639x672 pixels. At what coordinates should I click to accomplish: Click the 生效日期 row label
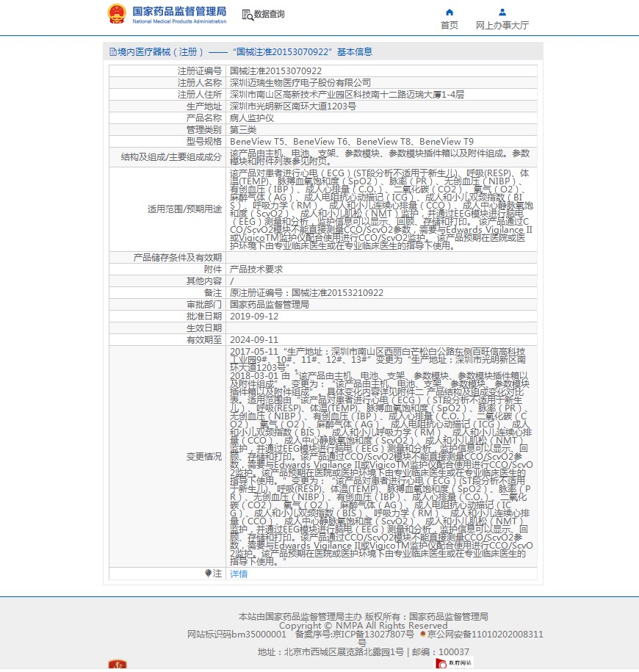click(x=204, y=328)
